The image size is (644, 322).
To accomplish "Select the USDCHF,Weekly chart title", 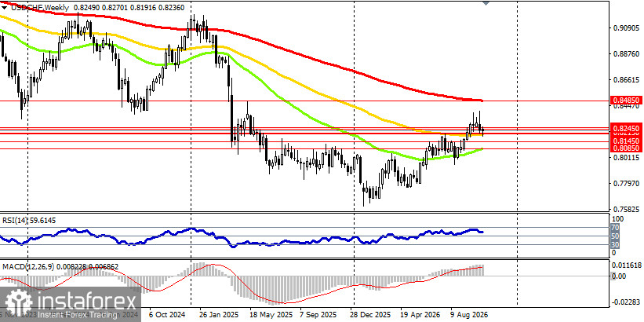I will (38, 7).
